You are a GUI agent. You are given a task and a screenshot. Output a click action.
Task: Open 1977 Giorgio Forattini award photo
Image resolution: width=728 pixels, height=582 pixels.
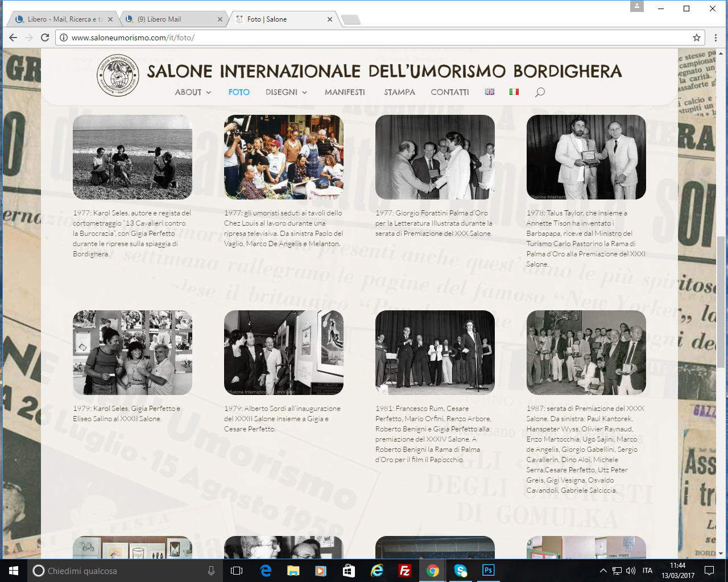pos(435,157)
